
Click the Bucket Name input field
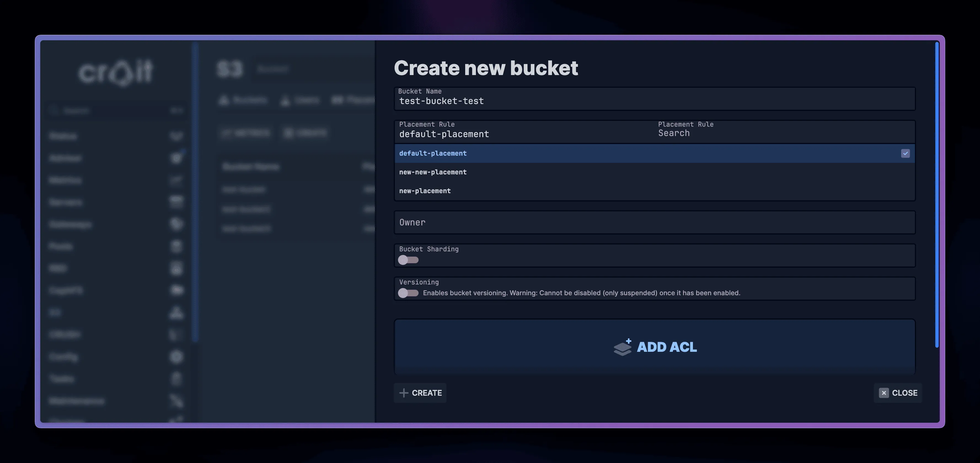point(654,101)
